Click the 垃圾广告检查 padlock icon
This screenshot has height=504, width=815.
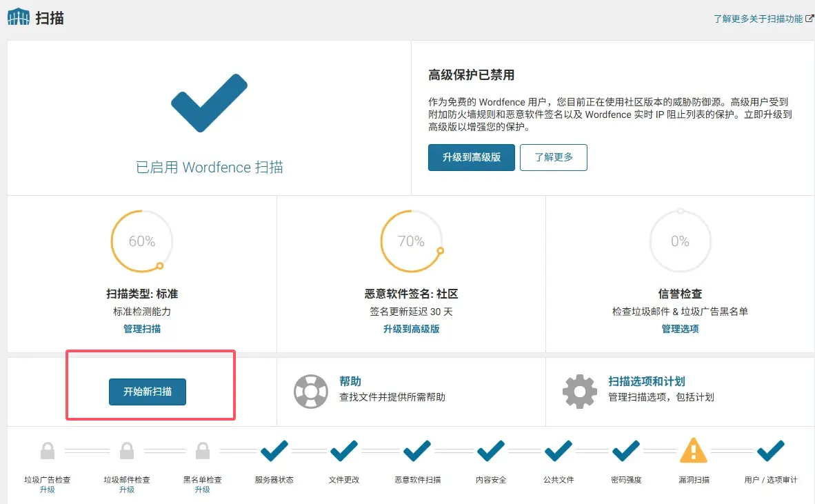[48, 450]
